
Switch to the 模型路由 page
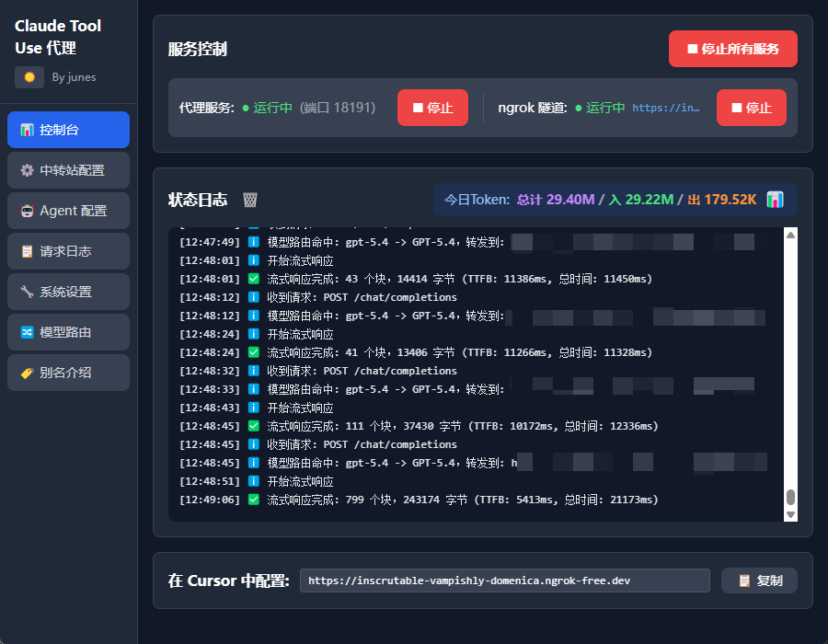point(69,332)
